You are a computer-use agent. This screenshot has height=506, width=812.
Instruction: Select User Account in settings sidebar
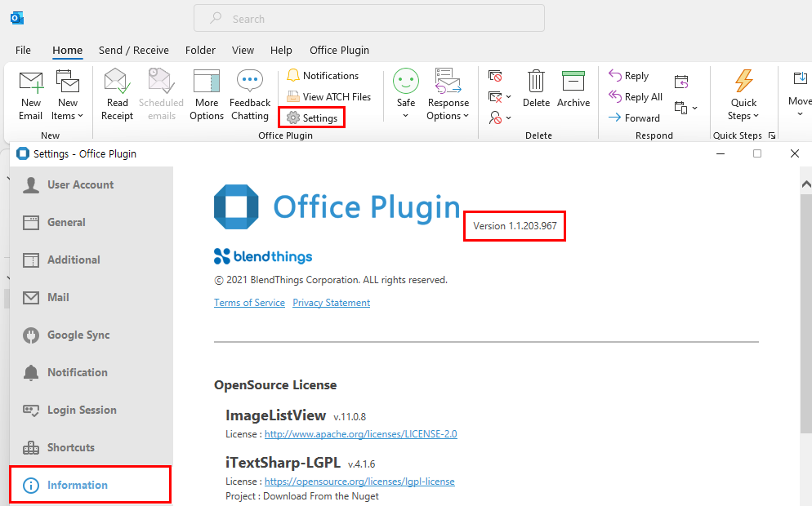91,184
